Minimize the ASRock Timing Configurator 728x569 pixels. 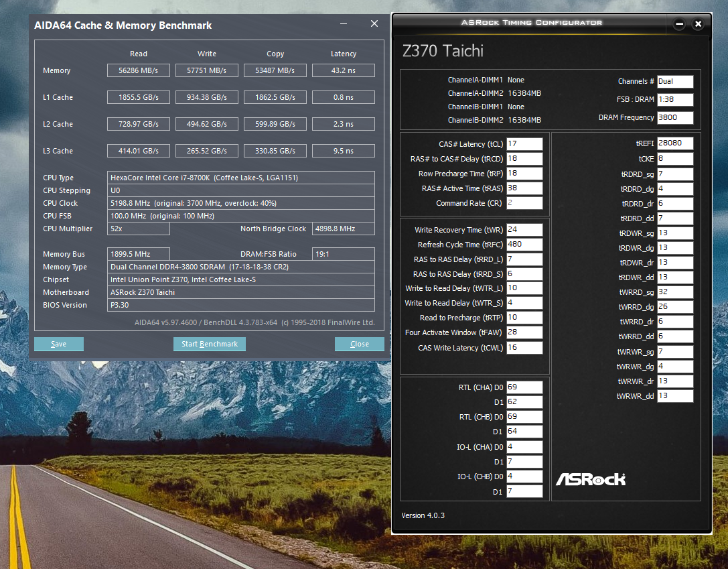679,23
